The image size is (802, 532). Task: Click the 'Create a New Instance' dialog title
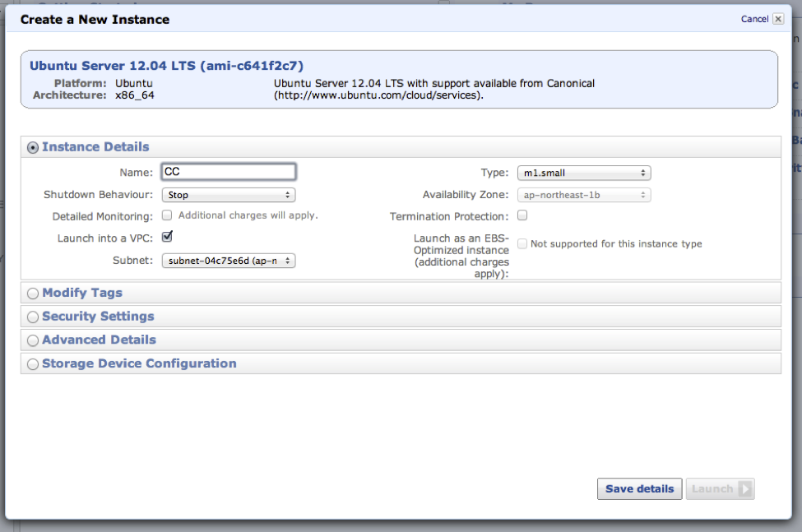[95, 20]
